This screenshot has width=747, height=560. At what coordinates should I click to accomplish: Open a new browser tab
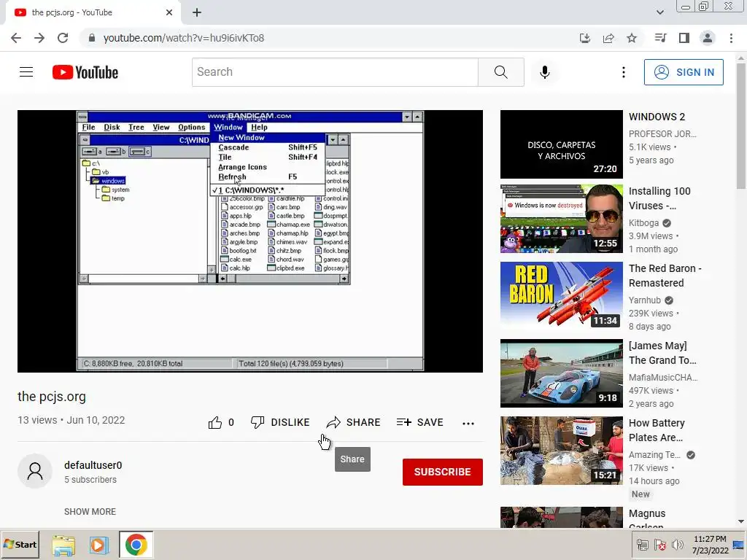[x=197, y=12]
